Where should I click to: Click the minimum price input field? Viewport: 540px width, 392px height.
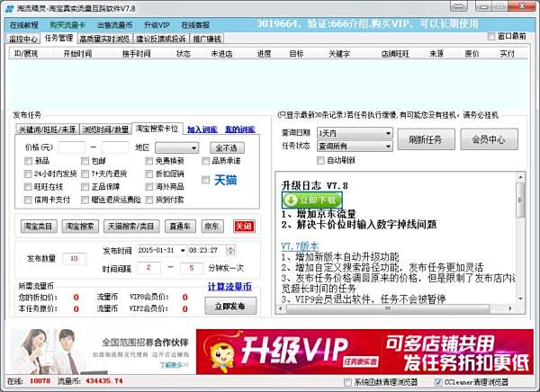(x=72, y=147)
